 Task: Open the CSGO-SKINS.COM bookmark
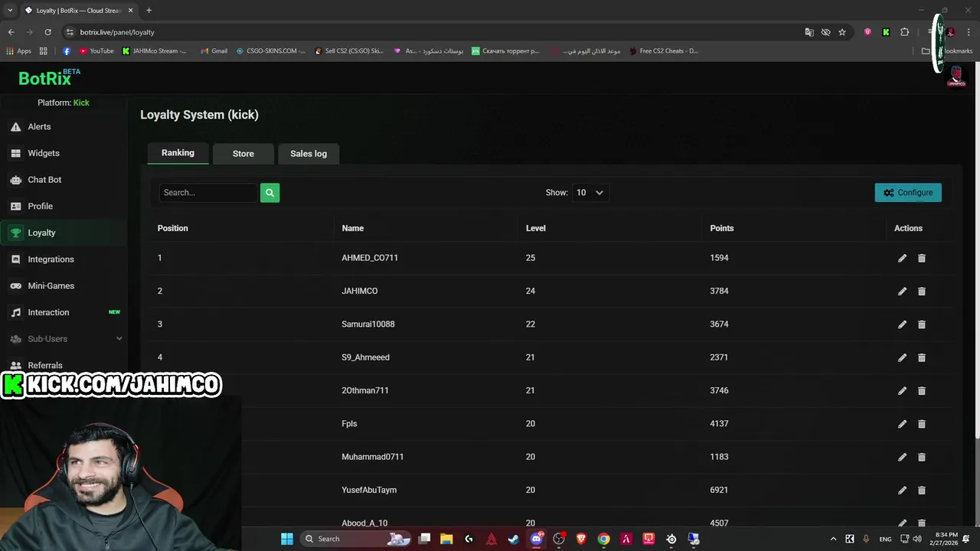[271, 51]
